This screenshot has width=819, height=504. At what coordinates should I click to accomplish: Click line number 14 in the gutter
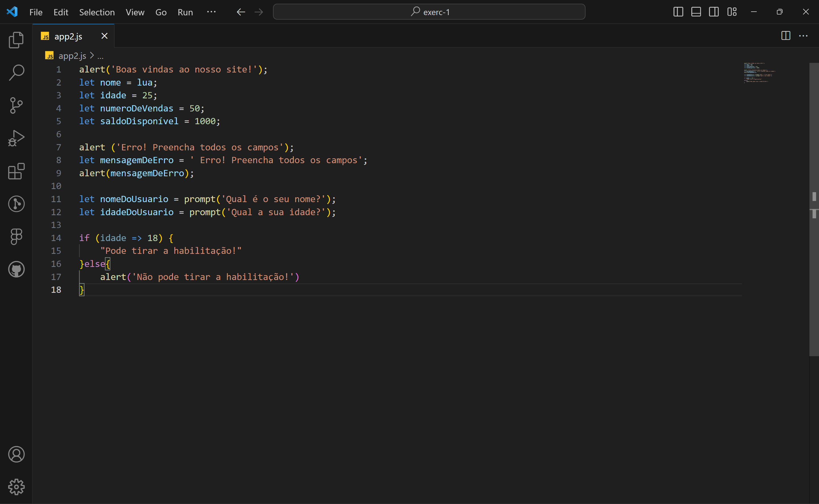56,238
